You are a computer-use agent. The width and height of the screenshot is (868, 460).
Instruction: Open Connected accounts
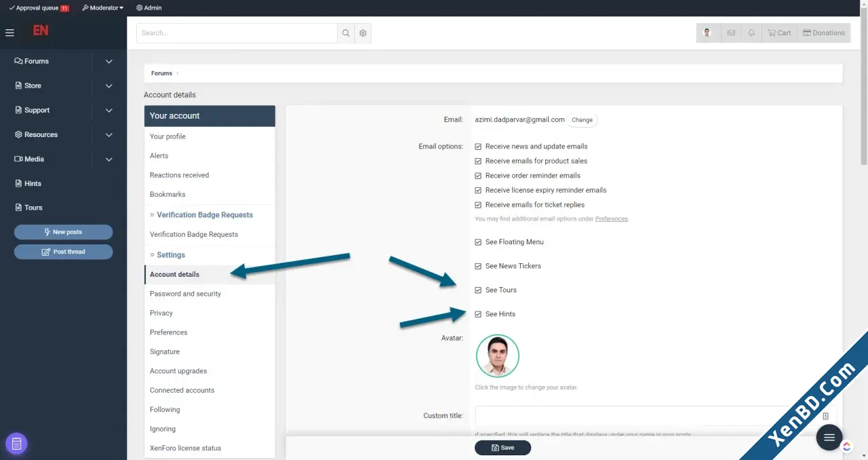pos(210,391)
